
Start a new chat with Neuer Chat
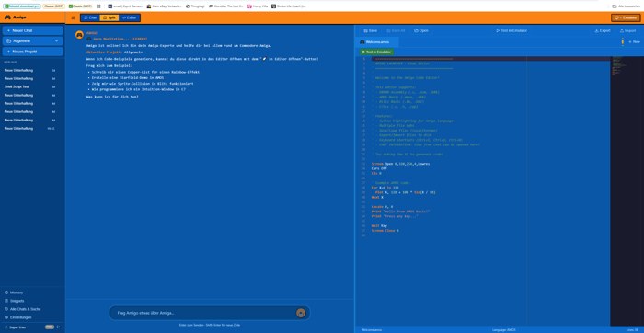tap(32, 30)
